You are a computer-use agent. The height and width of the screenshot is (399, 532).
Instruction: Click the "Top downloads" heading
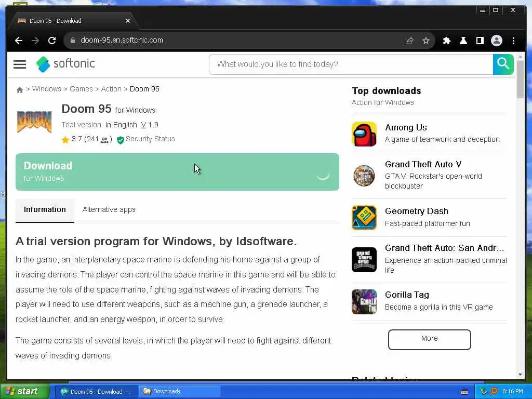point(386,91)
